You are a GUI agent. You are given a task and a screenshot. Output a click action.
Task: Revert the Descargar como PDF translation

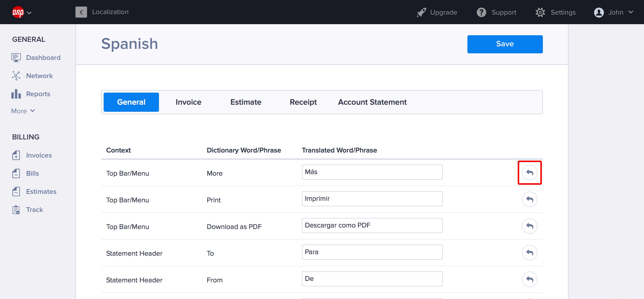coord(530,226)
